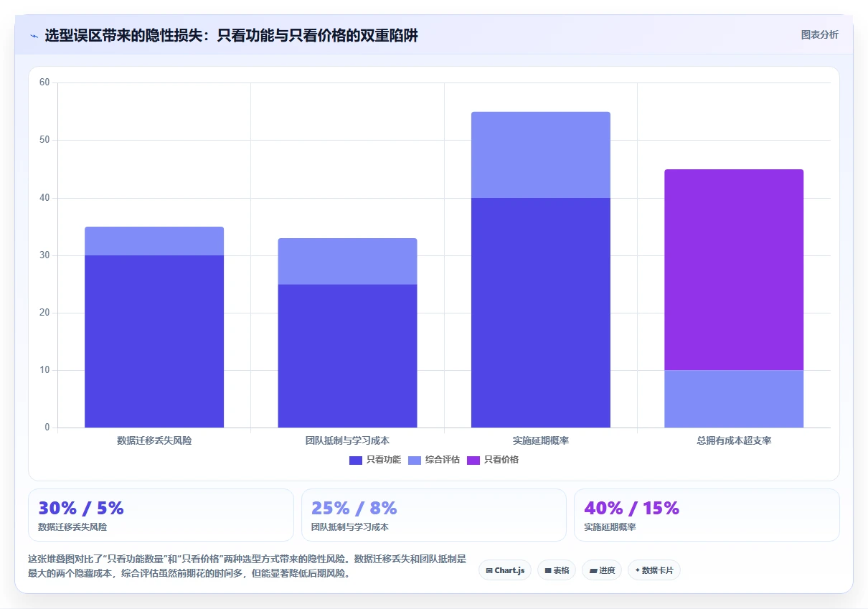Viewport: 868px width, 609px height.
Task: Click the icon inside the Chart.js chip
Action: pyautogui.click(x=489, y=571)
